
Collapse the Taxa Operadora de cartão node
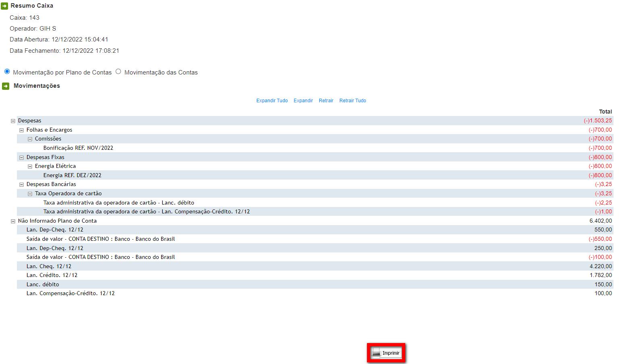click(30, 194)
